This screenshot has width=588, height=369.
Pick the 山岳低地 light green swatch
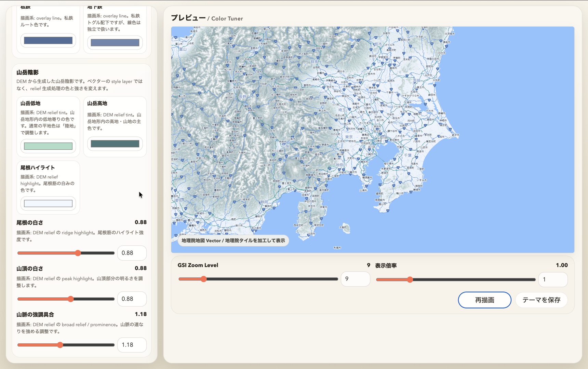coord(48,146)
